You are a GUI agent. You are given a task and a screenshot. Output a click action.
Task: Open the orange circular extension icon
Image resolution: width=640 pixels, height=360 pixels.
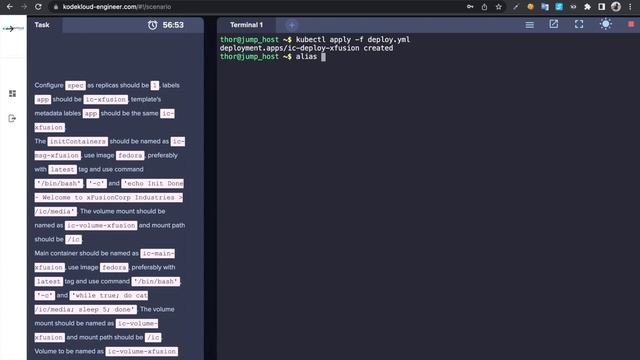(530, 7)
